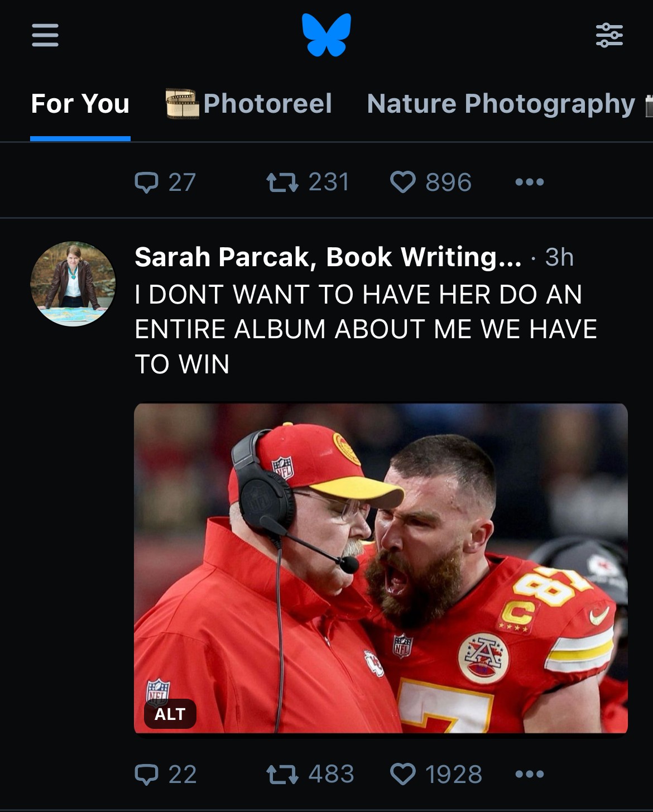The width and height of the screenshot is (653, 812).
Task: Show the image ALT text badge
Action: tap(170, 714)
